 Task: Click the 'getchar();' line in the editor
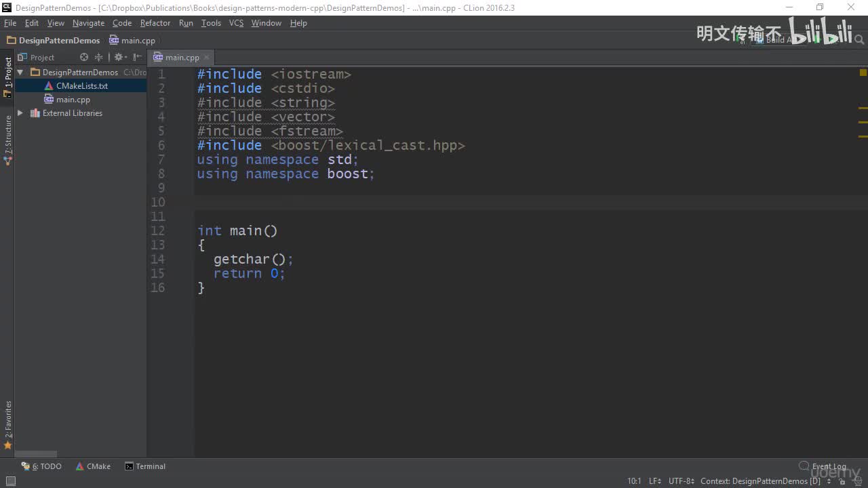point(254,259)
